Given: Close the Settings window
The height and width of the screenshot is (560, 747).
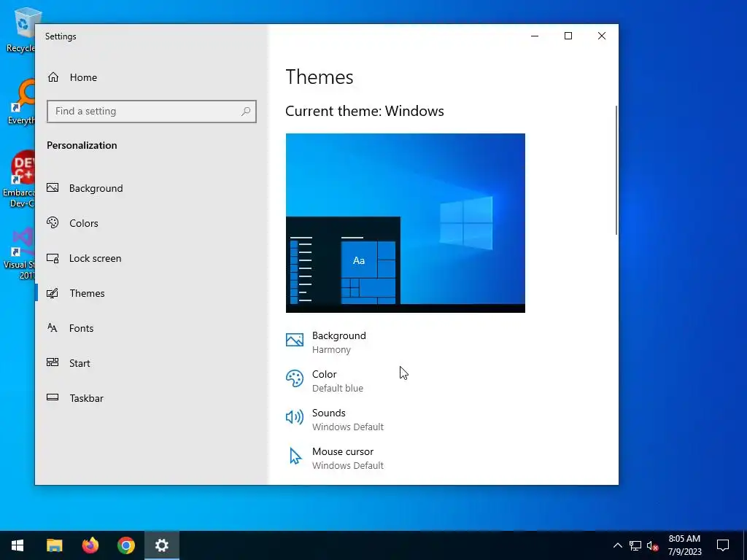Looking at the screenshot, I should pyautogui.click(x=602, y=36).
